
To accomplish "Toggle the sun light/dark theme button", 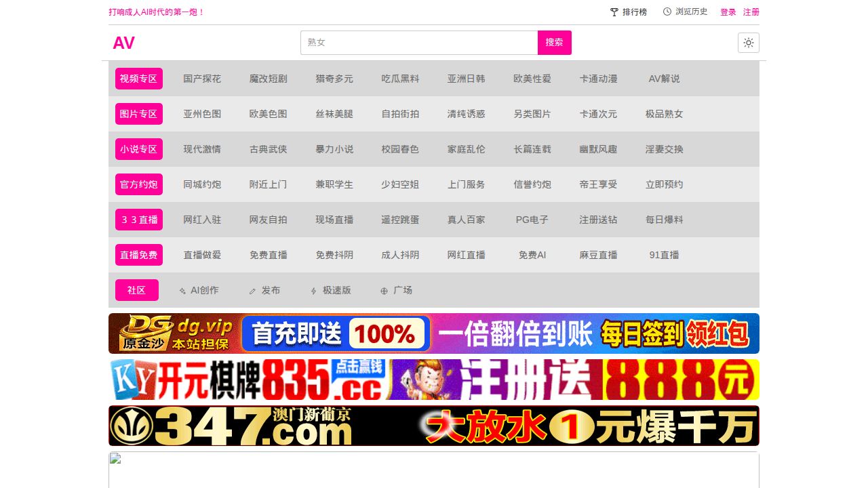I will pos(749,43).
